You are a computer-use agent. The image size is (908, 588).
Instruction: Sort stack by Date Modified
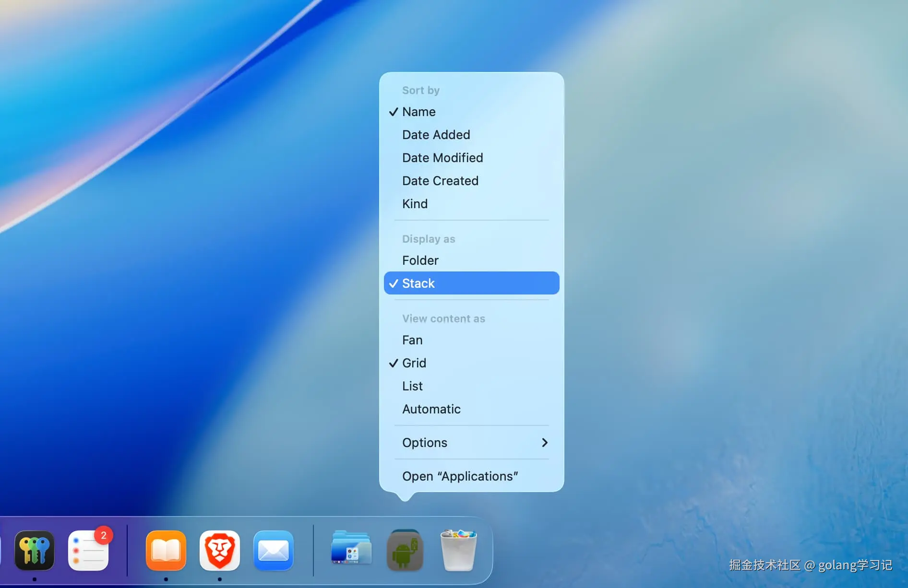click(x=472, y=158)
